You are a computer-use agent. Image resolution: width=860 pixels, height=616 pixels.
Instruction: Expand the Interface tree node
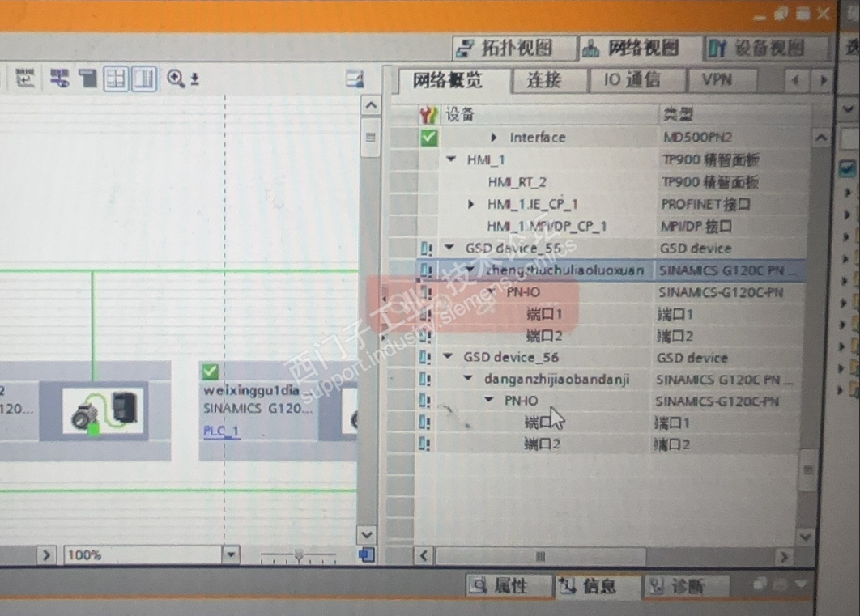click(x=493, y=137)
